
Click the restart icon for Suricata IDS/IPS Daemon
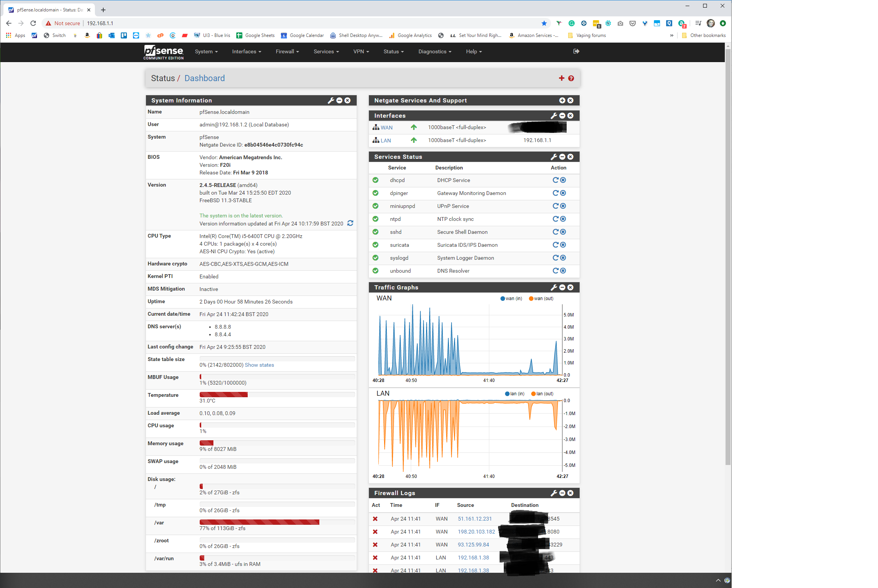click(556, 245)
